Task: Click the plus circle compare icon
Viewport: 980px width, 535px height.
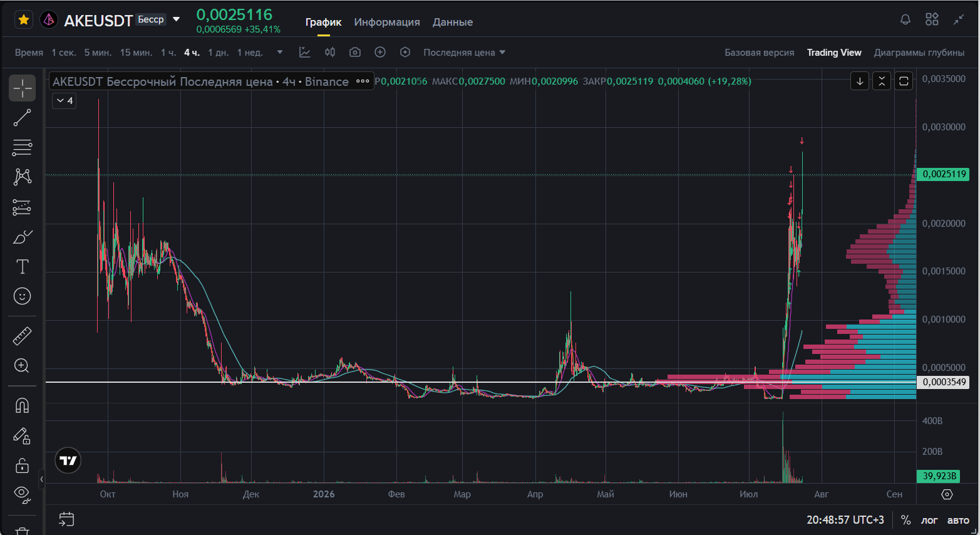Action: [x=380, y=53]
